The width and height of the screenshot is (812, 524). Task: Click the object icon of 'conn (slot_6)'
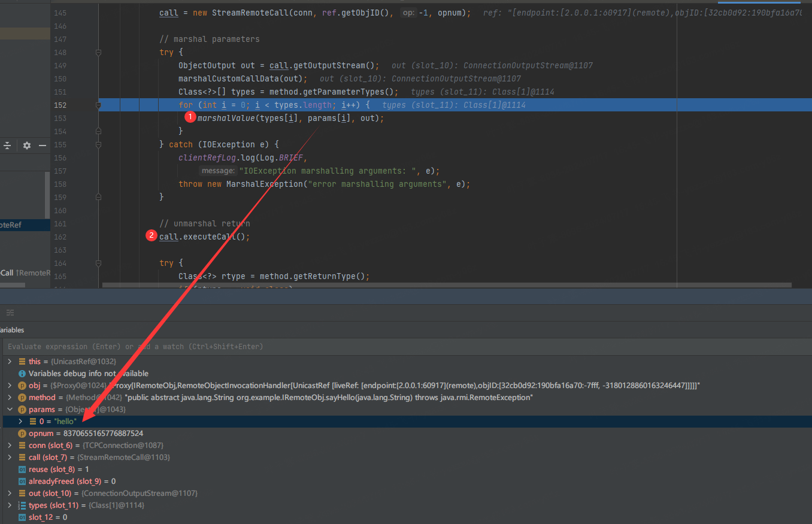click(22, 446)
